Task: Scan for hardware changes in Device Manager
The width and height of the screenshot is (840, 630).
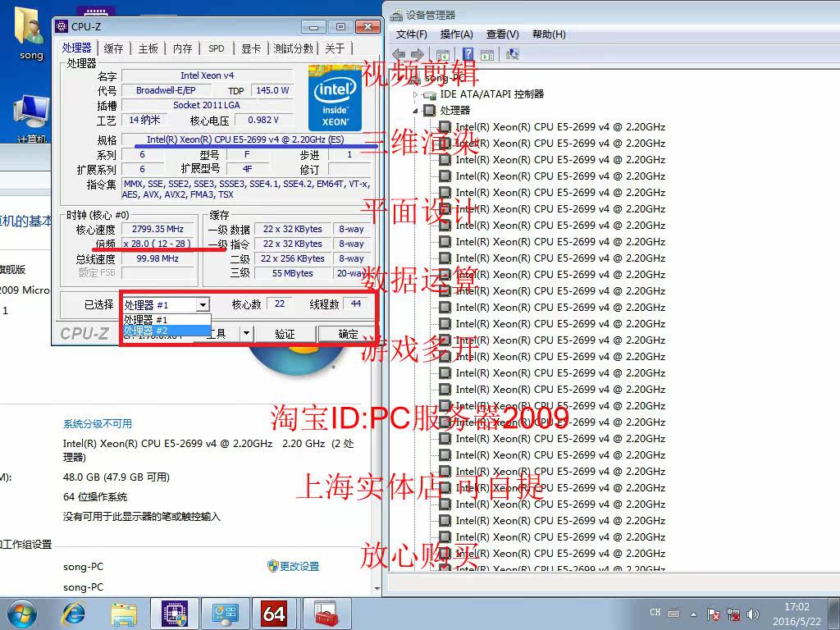Action: [x=513, y=54]
